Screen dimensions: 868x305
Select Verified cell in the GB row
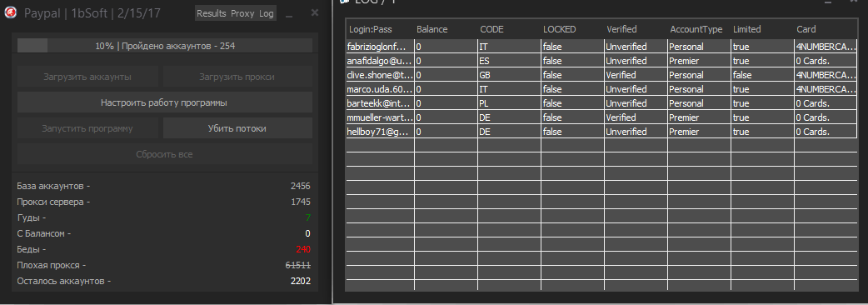pyautogui.click(x=636, y=75)
